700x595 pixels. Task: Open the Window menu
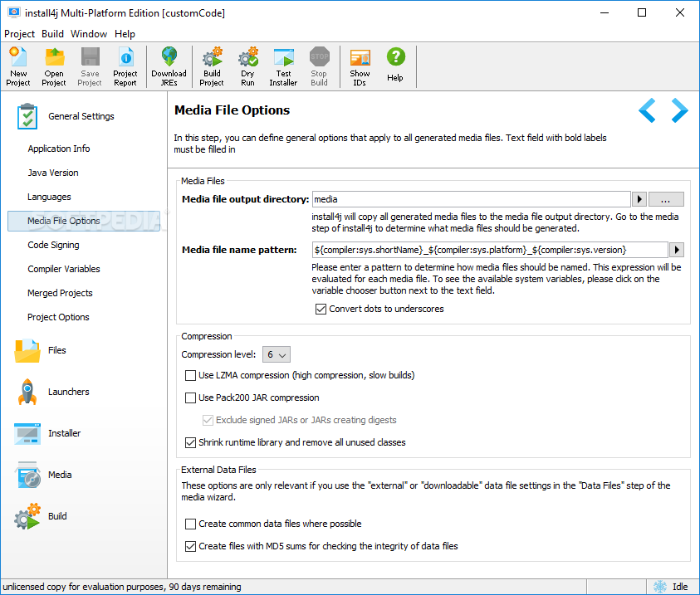[89, 34]
